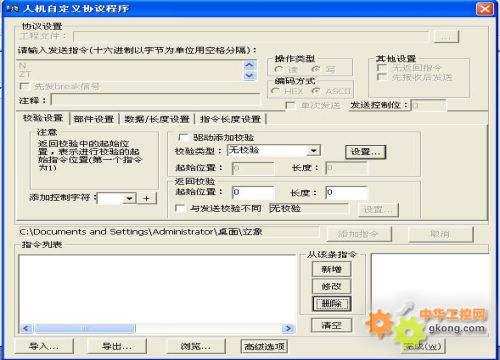This screenshot has width=500, height=360.
Task: Click left arrow of horizontal scrollbar
Action: click(x=26, y=329)
